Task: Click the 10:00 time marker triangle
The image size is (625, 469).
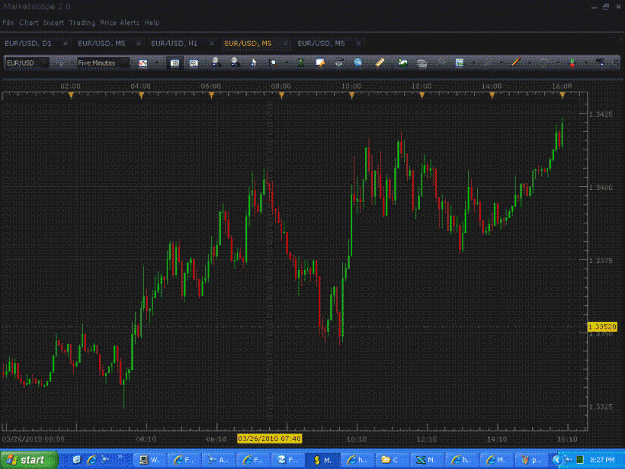Action: [x=352, y=95]
